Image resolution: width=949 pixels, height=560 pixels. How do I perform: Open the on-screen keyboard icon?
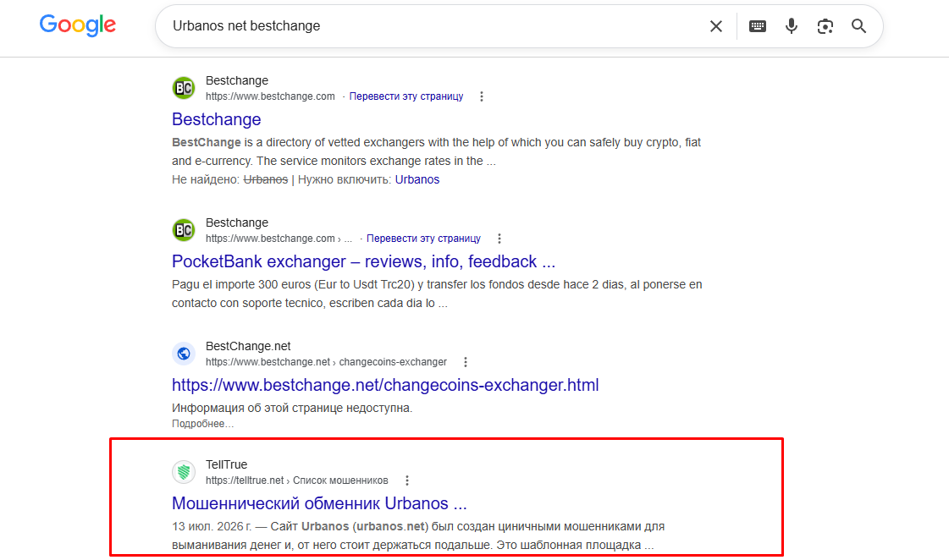pos(757,26)
